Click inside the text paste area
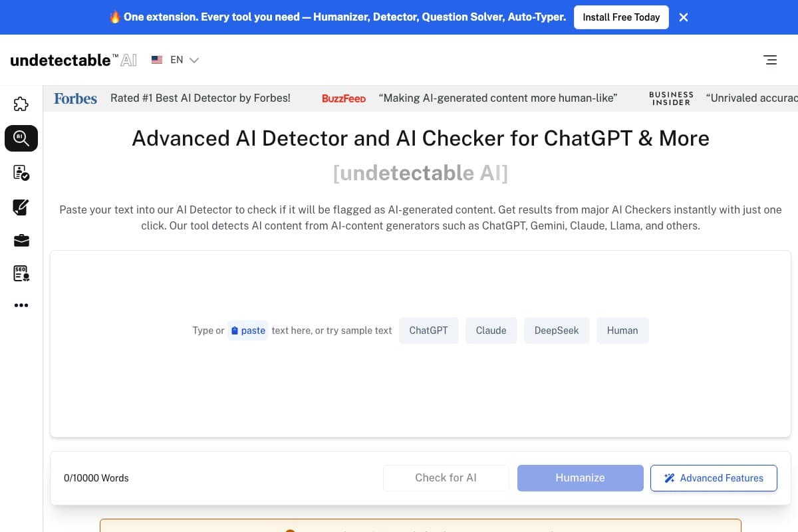The height and width of the screenshot is (532, 798). coord(420,386)
